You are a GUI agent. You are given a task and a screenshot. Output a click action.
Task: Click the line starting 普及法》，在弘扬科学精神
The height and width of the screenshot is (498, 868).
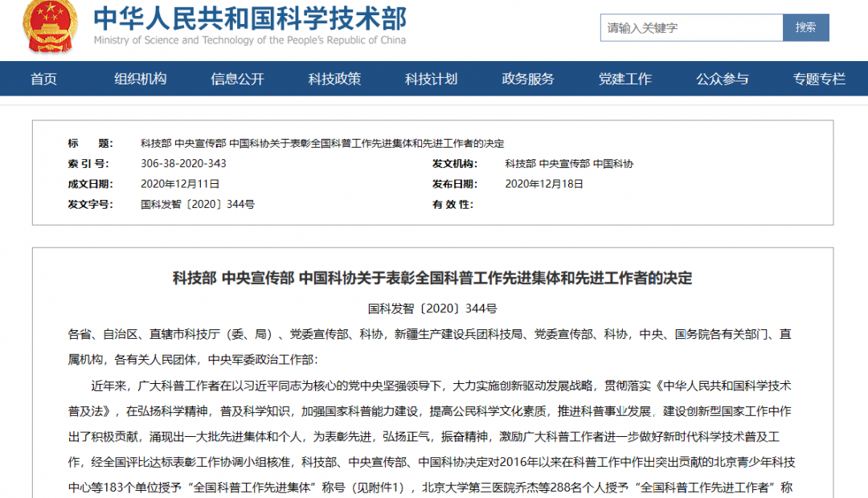click(x=429, y=411)
